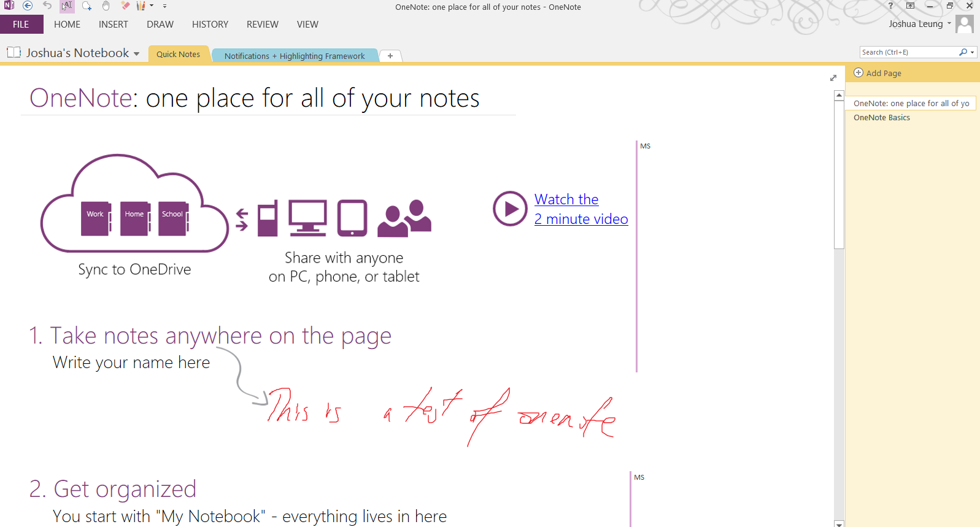Open the DRAW ribbon tab

point(160,25)
